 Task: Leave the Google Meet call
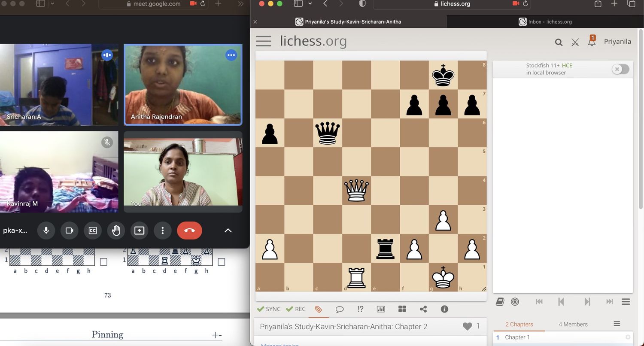click(189, 231)
